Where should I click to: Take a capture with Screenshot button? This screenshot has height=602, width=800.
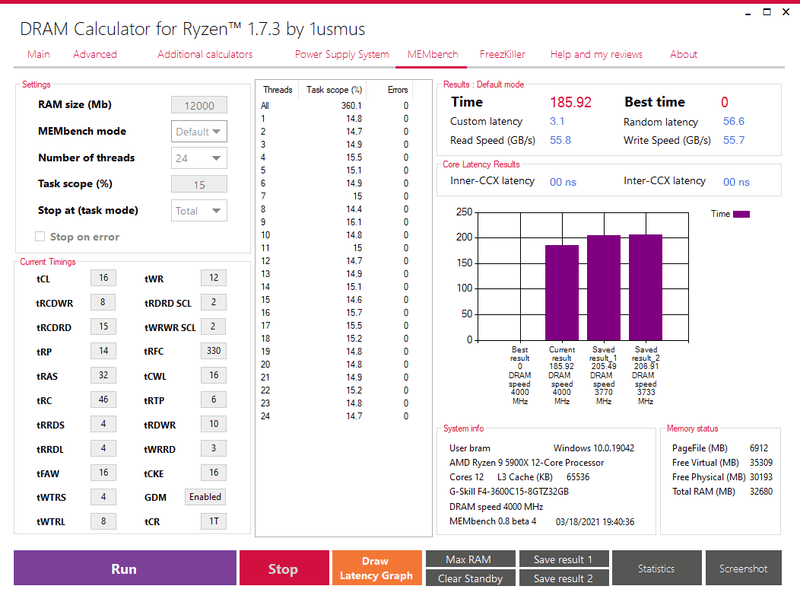click(x=743, y=568)
